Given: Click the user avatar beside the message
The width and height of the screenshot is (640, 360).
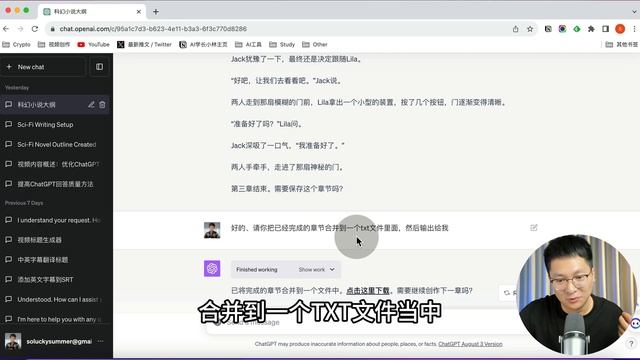Looking at the screenshot, I should (x=212, y=230).
